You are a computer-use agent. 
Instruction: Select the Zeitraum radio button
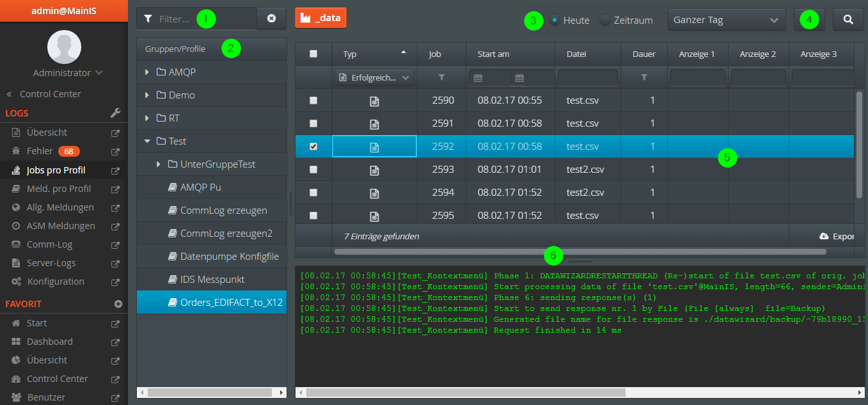point(605,20)
